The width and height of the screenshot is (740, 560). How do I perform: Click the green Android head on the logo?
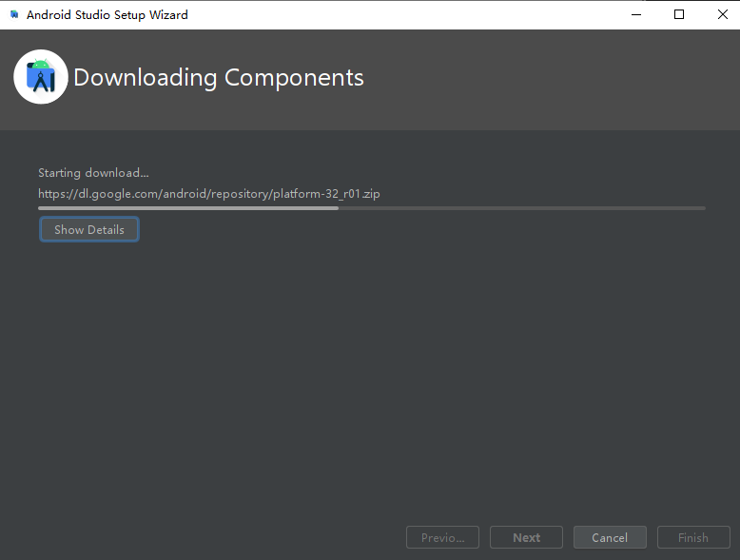point(41,65)
